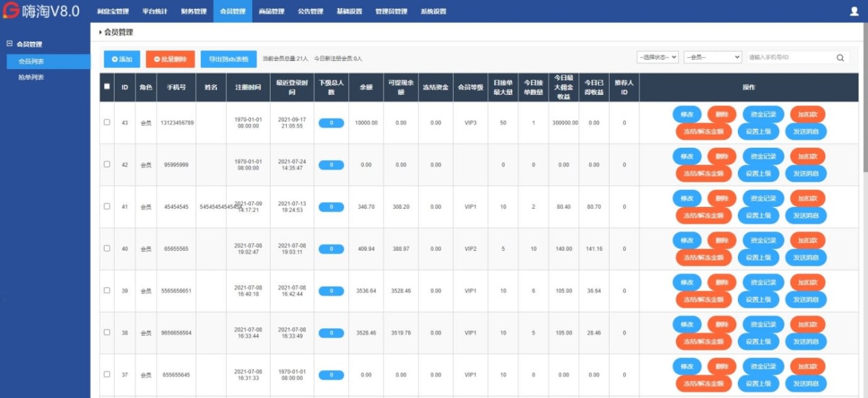Click the 批量删除 button with minus icon
Screen dimensions: 868x398
(x=170, y=59)
